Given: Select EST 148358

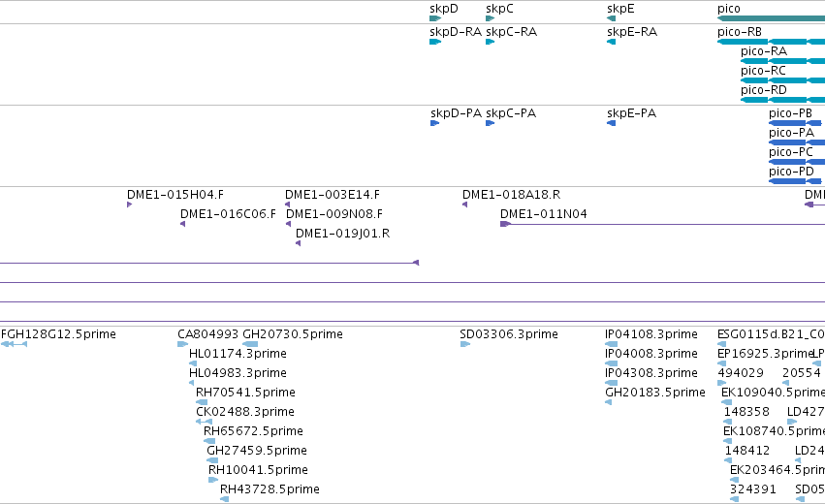Looking at the screenshot, I should [x=728, y=422].
